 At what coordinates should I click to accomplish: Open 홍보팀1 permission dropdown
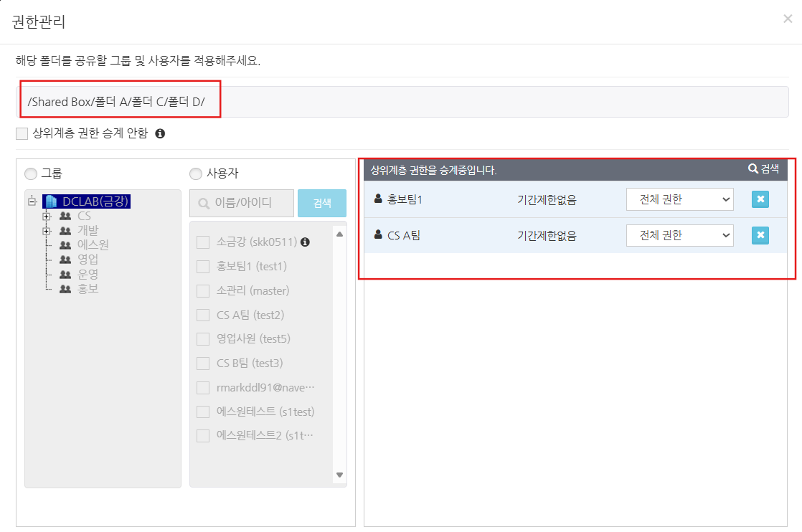coord(679,199)
